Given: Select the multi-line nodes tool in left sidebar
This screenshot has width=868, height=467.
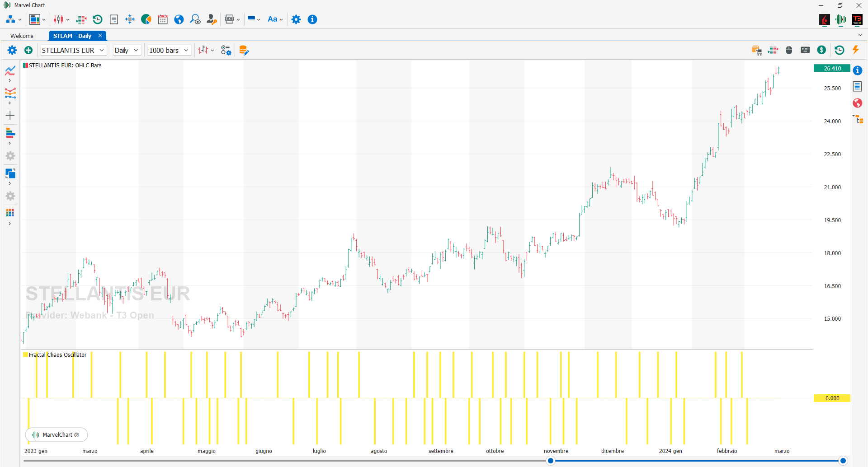Looking at the screenshot, I should (x=10, y=93).
